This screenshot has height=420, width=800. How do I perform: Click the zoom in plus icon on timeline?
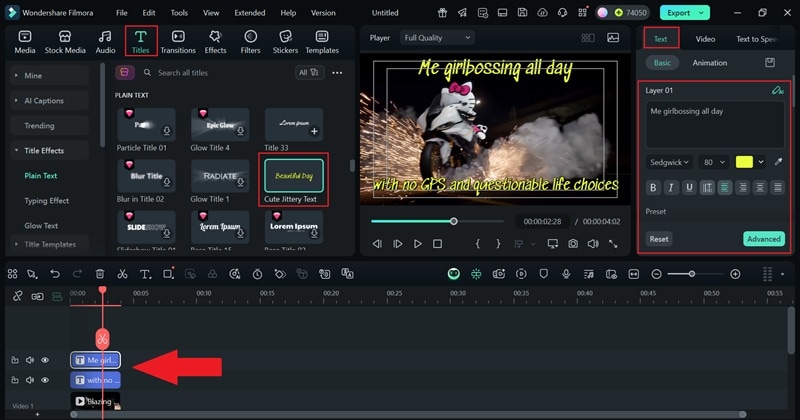(x=735, y=274)
